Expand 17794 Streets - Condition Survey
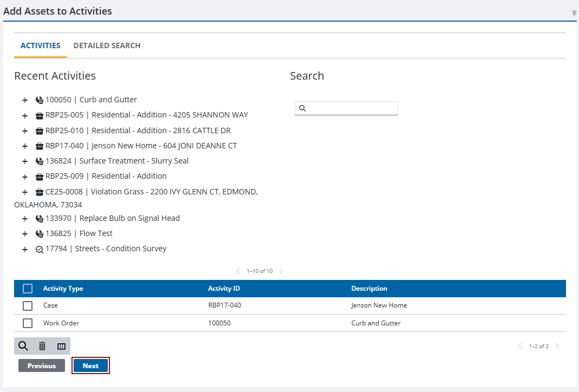This screenshot has width=579, height=392. click(x=25, y=250)
